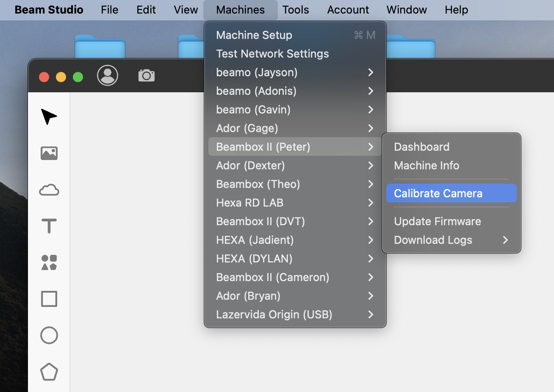Open the Tools menu
This screenshot has height=392, width=554.
click(x=296, y=10)
